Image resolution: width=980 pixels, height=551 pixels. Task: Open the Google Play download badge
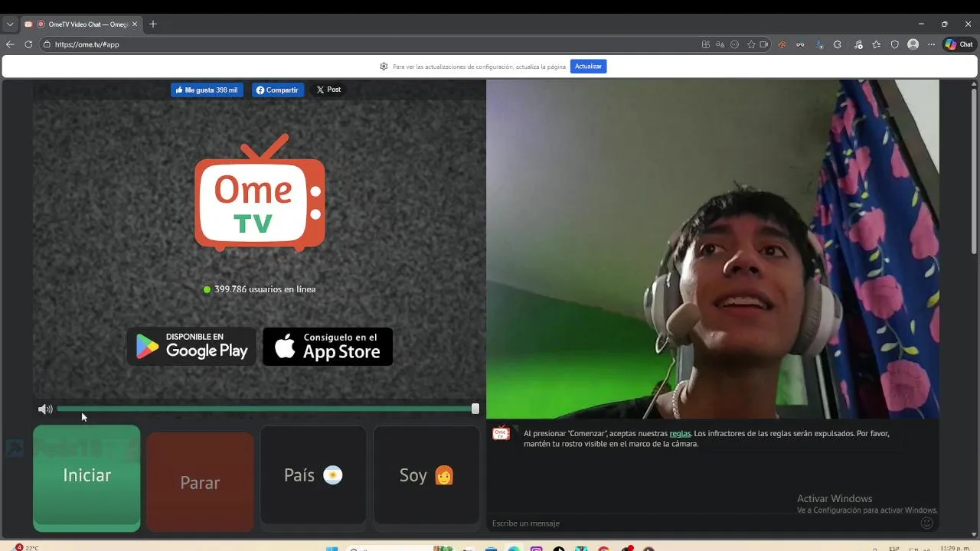click(x=191, y=347)
